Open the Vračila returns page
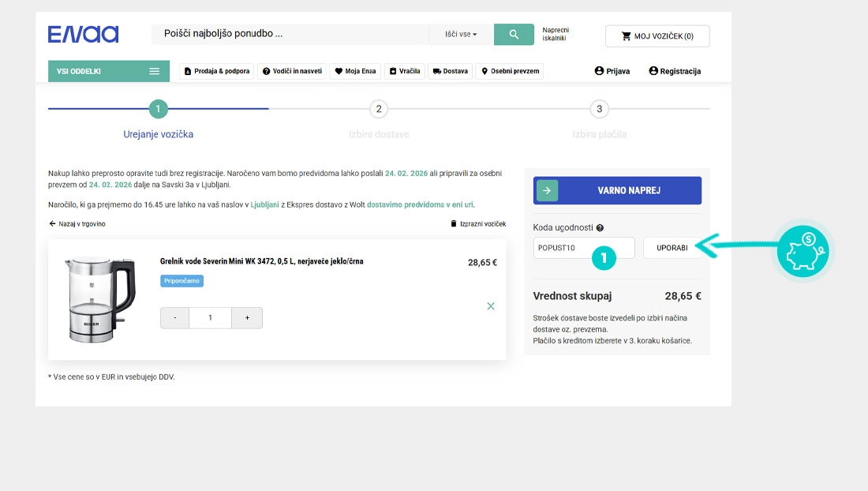The width and height of the screenshot is (868, 491). (x=405, y=71)
